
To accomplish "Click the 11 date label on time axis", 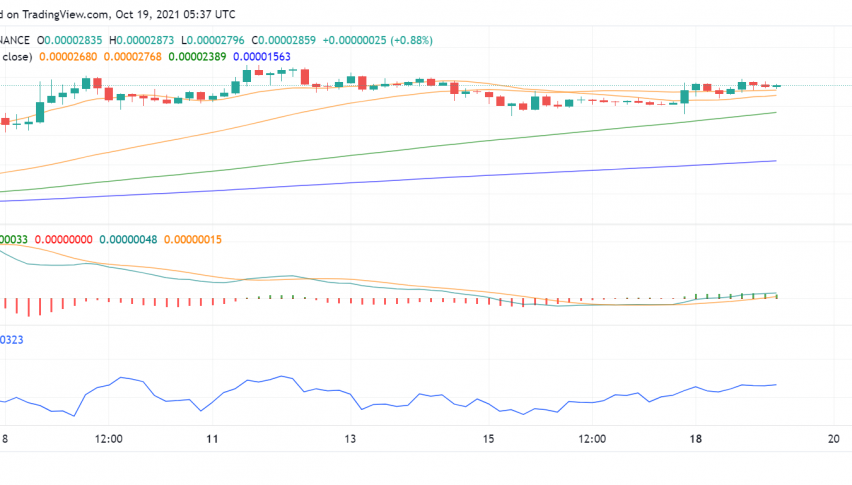I will pyautogui.click(x=212, y=439).
